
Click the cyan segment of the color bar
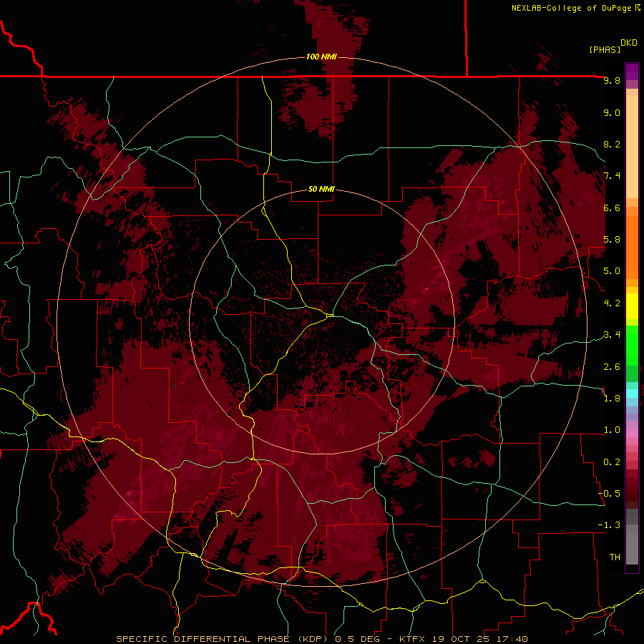(x=632, y=393)
